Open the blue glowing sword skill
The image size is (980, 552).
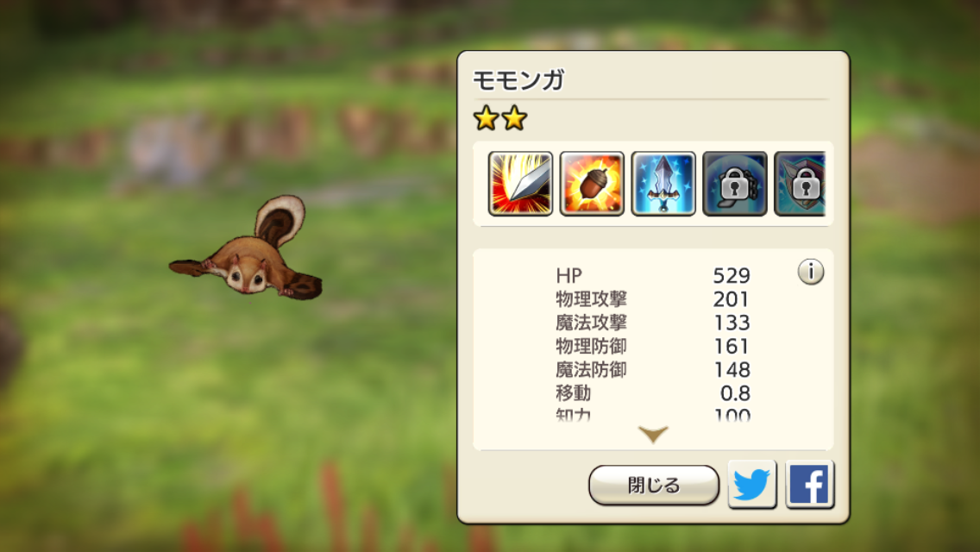click(663, 184)
